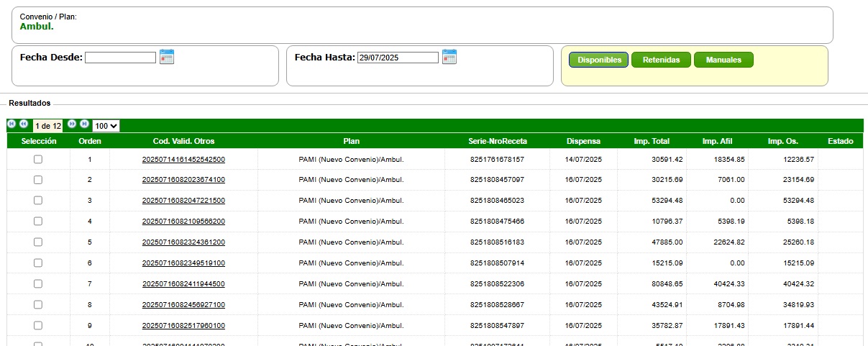868x346 pixels.
Task: Select recipe number 8251808522306
Action: (x=497, y=284)
